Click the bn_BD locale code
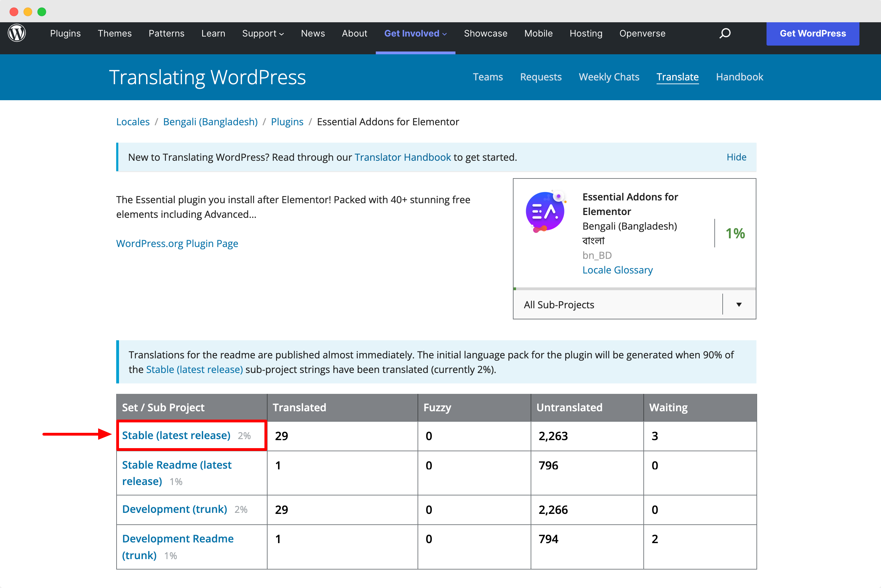Image resolution: width=881 pixels, height=588 pixels. pos(597,255)
